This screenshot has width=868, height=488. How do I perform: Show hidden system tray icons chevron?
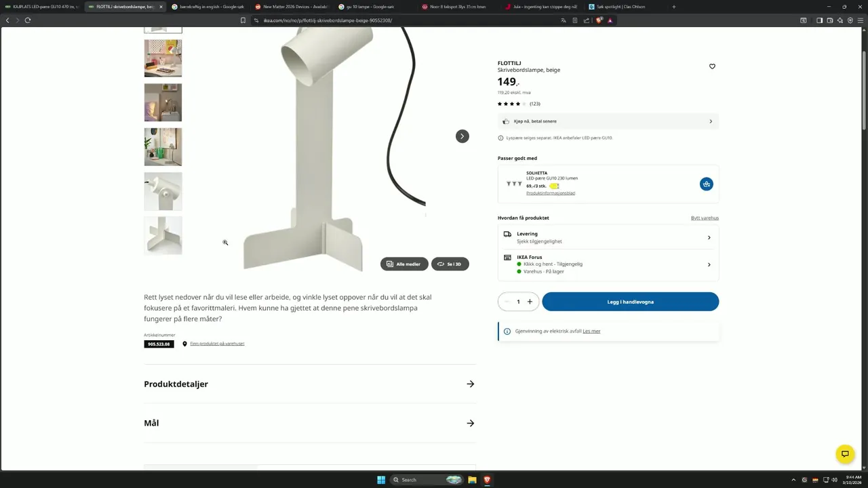793,480
